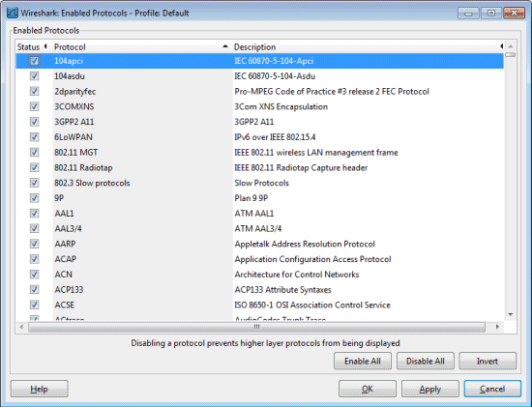Toggle the 9P protocol checkbox

[34, 198]
